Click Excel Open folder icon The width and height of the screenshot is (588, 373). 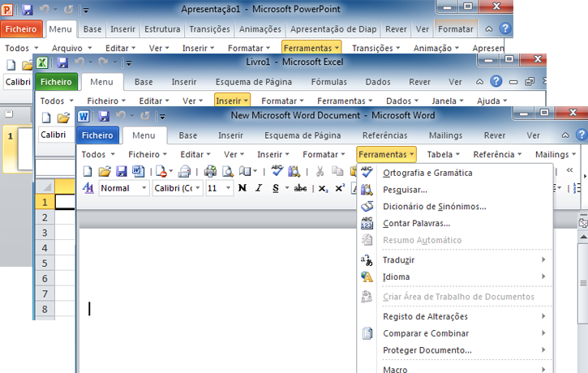[x=63, y=118]
